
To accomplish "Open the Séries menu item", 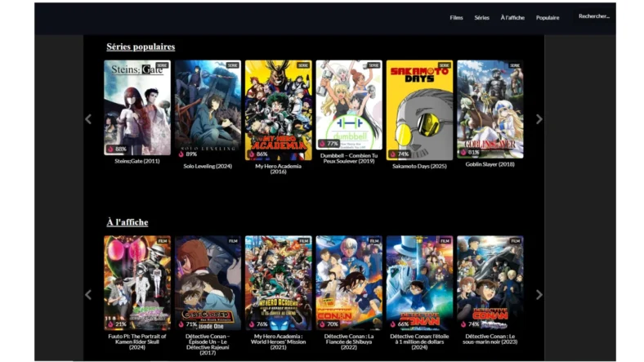I will pos(481,17).
